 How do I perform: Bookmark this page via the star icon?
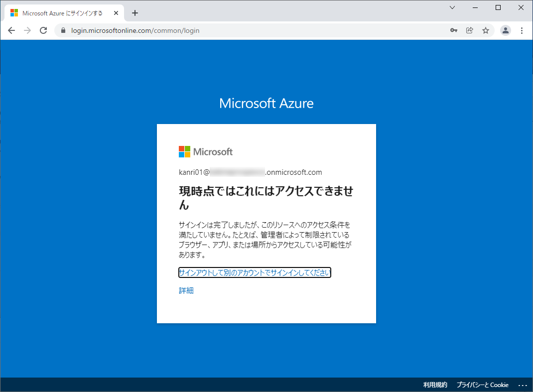coord(486,30)
